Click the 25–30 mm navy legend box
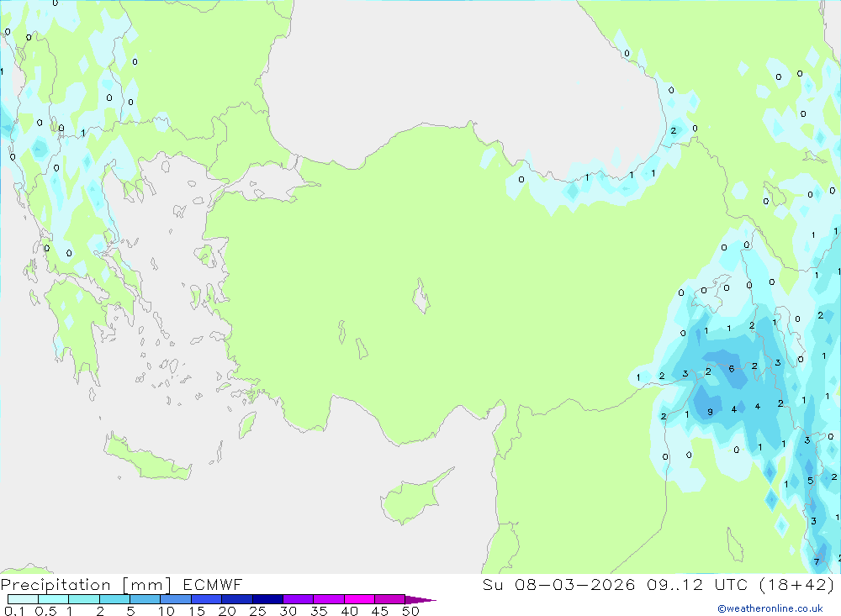This screenshot has width=841, height=616. coord(267,599)
